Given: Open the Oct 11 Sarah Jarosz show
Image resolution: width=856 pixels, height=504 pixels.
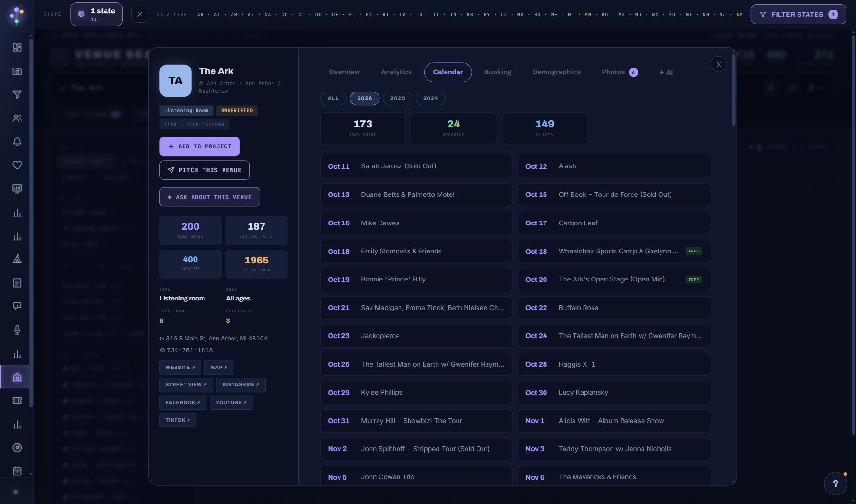Looking at the screenshot, I should point(416,166).
